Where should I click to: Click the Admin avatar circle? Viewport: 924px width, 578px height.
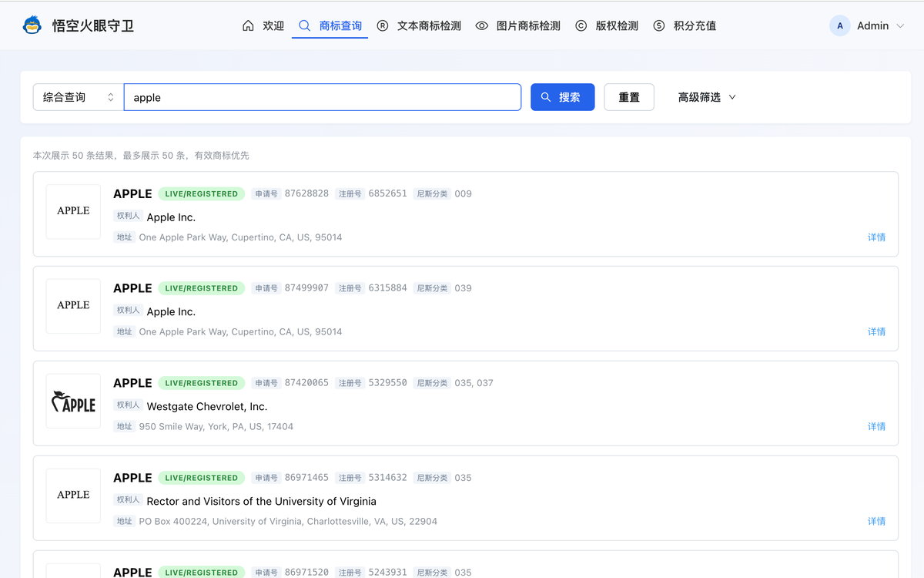[x=839, y=25]
